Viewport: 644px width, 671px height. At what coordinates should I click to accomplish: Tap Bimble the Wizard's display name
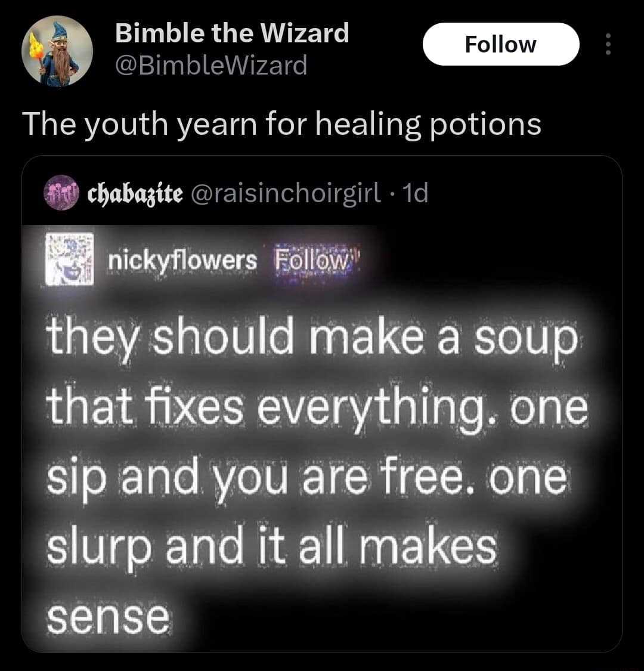(233, 33)
